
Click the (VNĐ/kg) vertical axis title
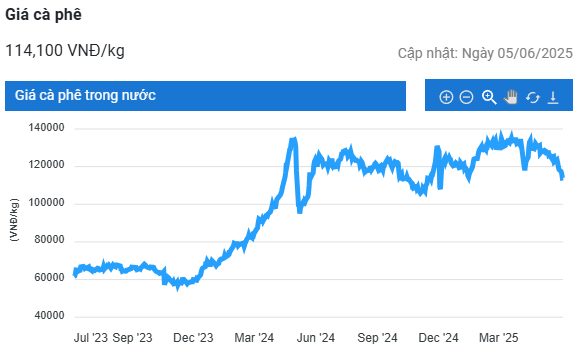pos(14,220)
